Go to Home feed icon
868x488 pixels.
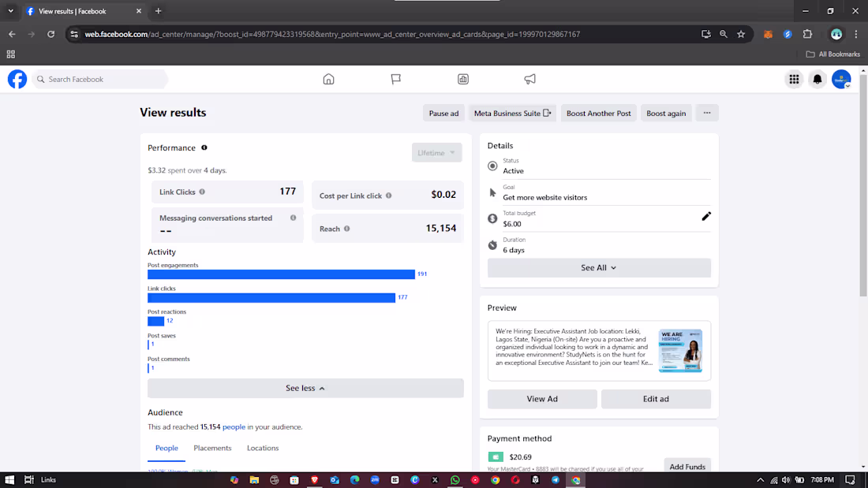pos(329,79)
